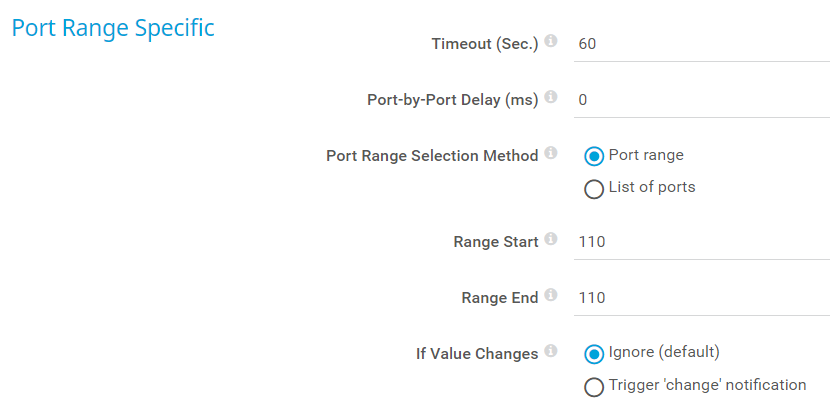Show help for Port-by-Port Delay setting

point(551,98)
